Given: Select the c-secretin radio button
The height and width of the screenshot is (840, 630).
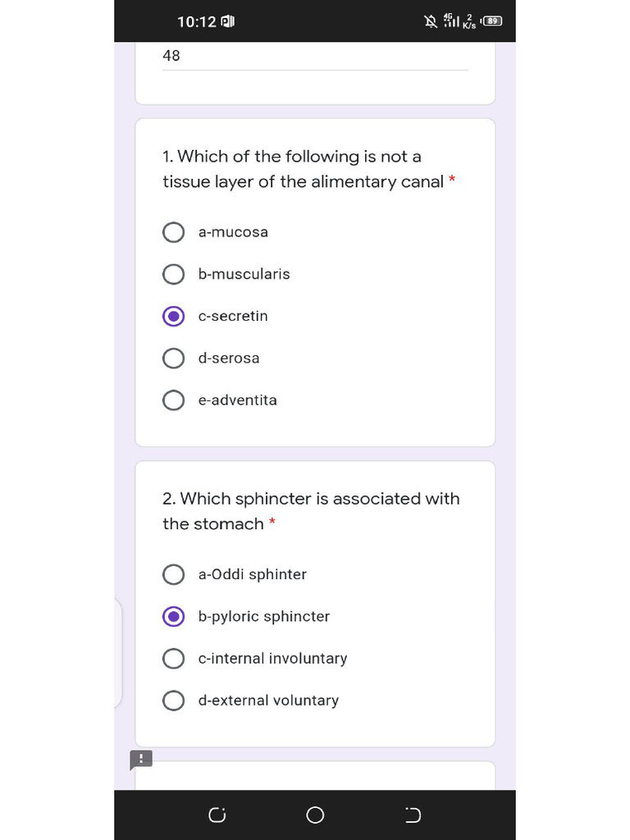Looking at the screenshot, I should point(174,316).
